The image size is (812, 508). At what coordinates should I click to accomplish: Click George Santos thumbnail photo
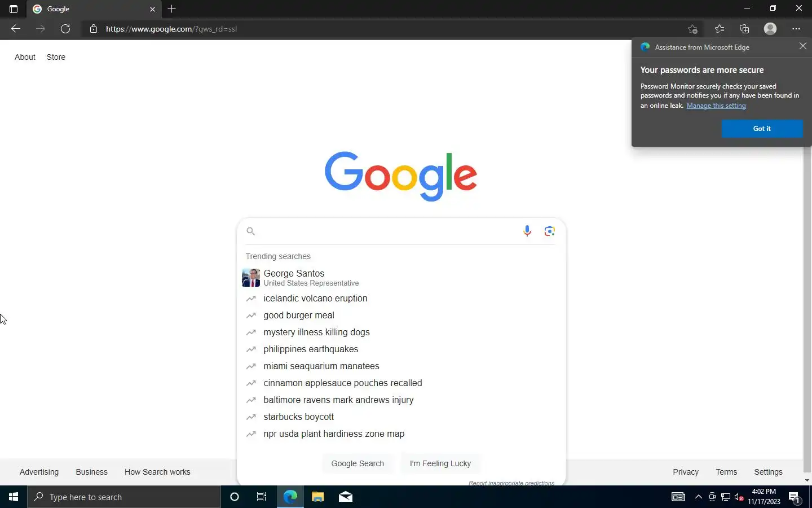coord(251,278)
